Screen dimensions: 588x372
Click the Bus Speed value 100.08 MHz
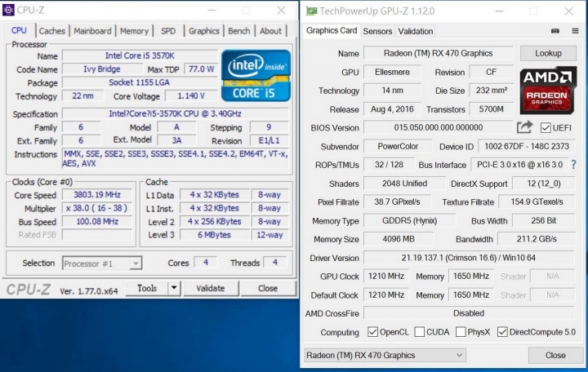point(96,222)
